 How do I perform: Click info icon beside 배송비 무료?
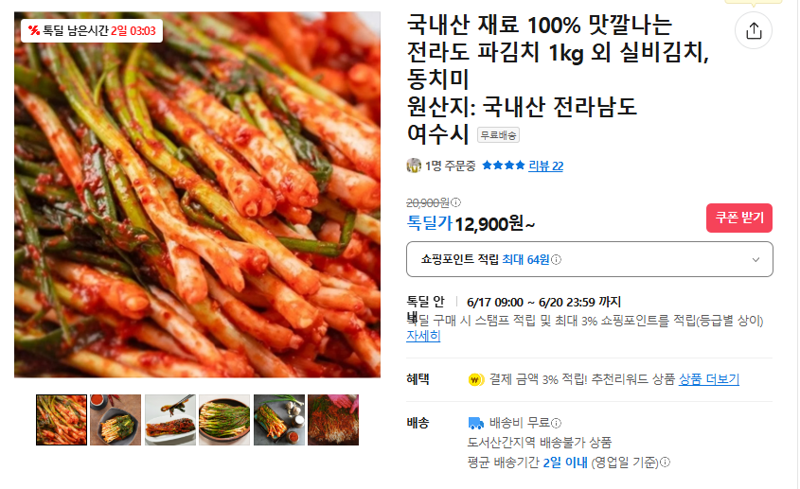point(556,423)
